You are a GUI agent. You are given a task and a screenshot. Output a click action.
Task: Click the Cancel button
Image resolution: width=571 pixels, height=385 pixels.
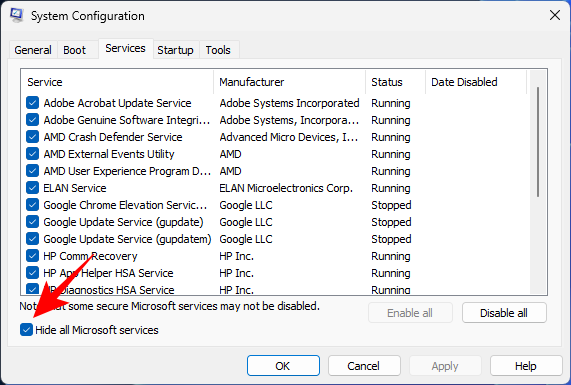364,366
